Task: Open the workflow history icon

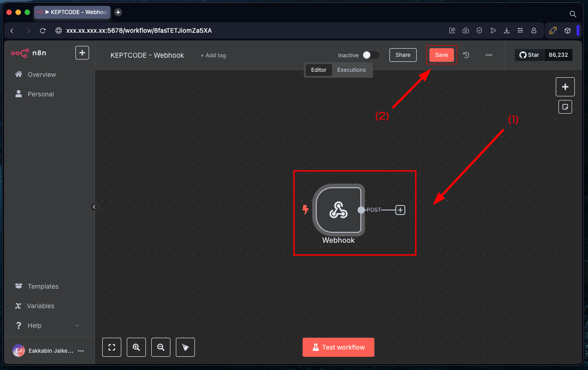Action: coord(466,55)
